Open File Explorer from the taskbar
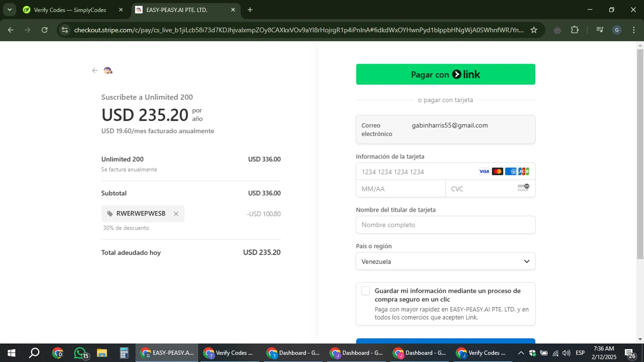Screen dimensions: 644x362 [x=102, y=353]
